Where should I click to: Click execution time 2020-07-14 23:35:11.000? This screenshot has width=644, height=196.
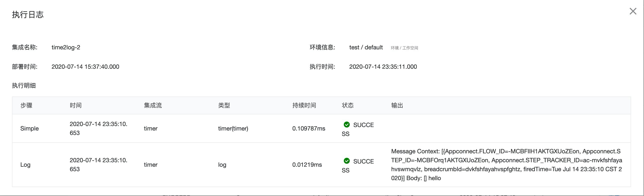point(383,67)
